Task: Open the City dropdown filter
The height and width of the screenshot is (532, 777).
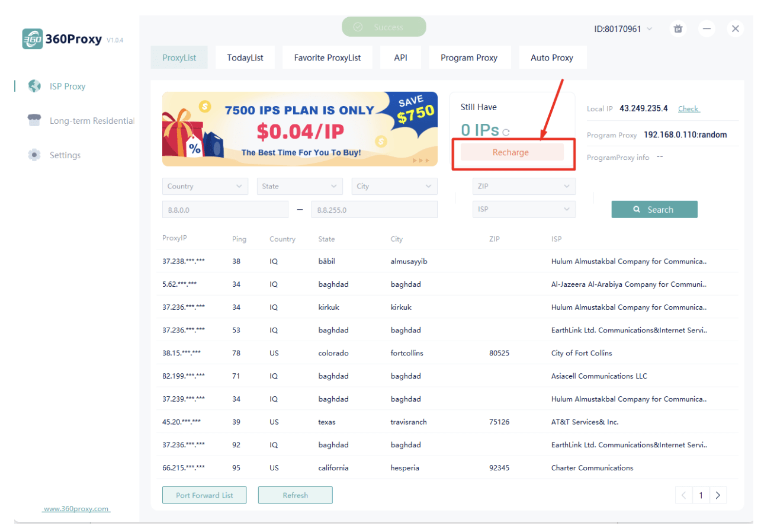Action: [x=394, y=186]
